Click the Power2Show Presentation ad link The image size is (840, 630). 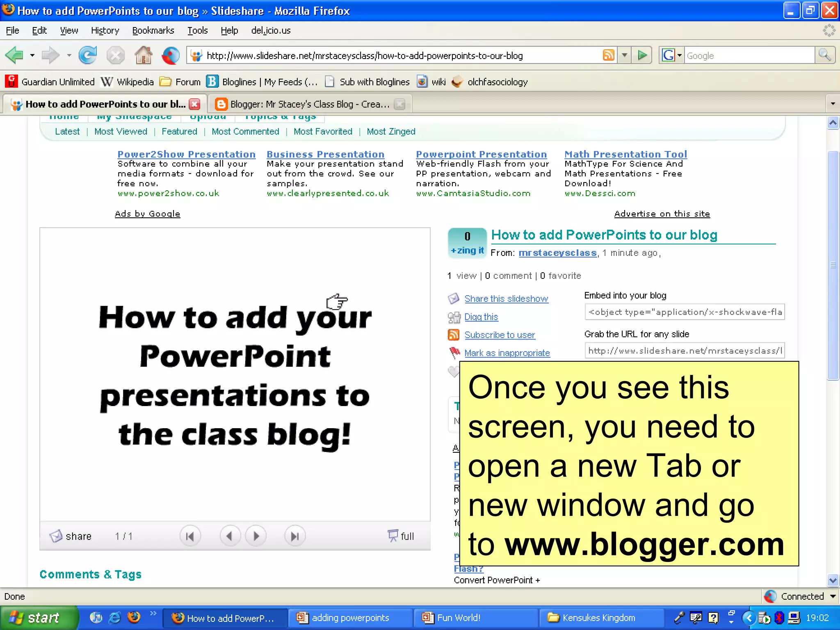coord(186,154)
